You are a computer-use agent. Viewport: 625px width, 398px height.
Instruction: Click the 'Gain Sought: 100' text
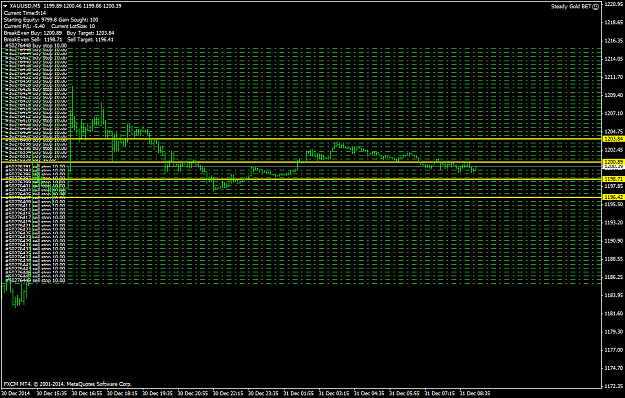click(79, 20)
